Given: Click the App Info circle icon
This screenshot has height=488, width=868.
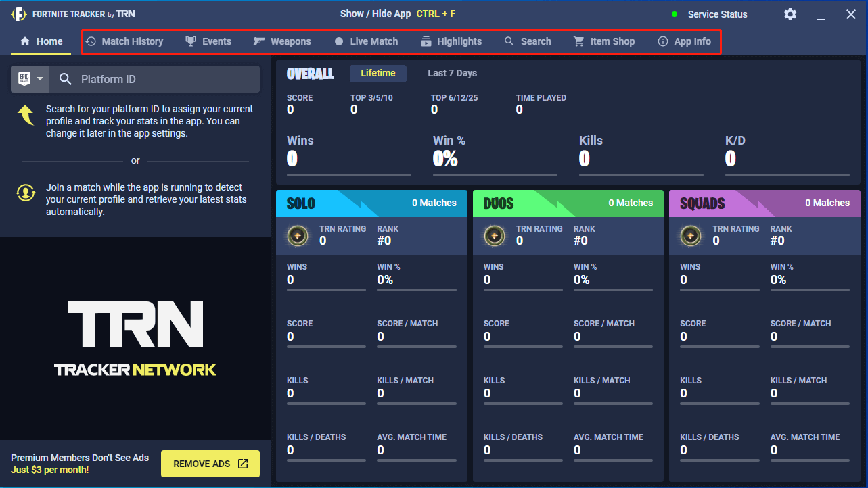Looking at the screenshot, I should coord(663,41).
